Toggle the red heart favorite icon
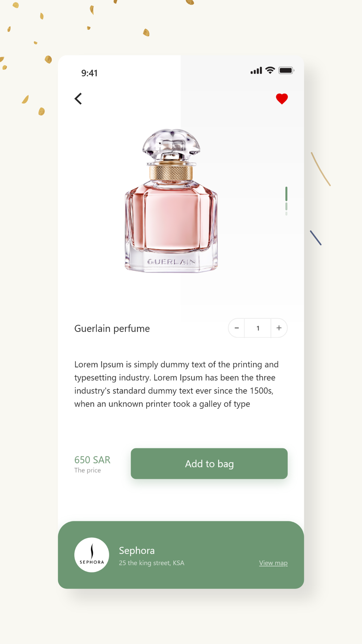362x644 pixels. (282, 99)
